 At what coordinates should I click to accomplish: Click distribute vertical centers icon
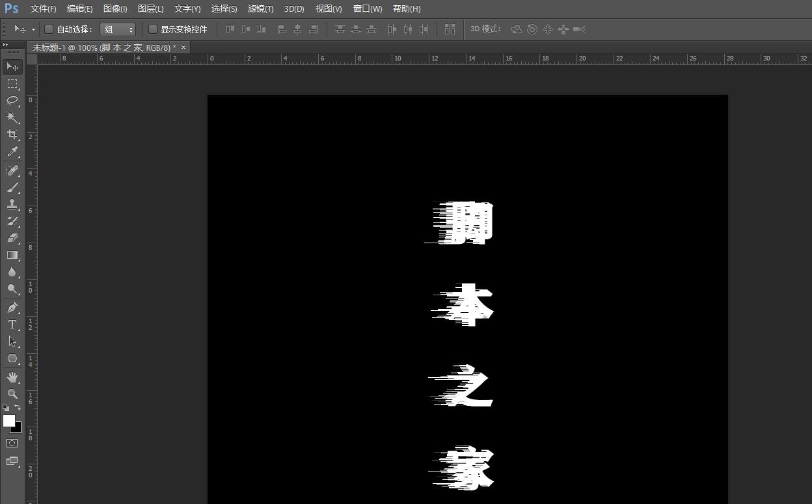pos(355,29)
